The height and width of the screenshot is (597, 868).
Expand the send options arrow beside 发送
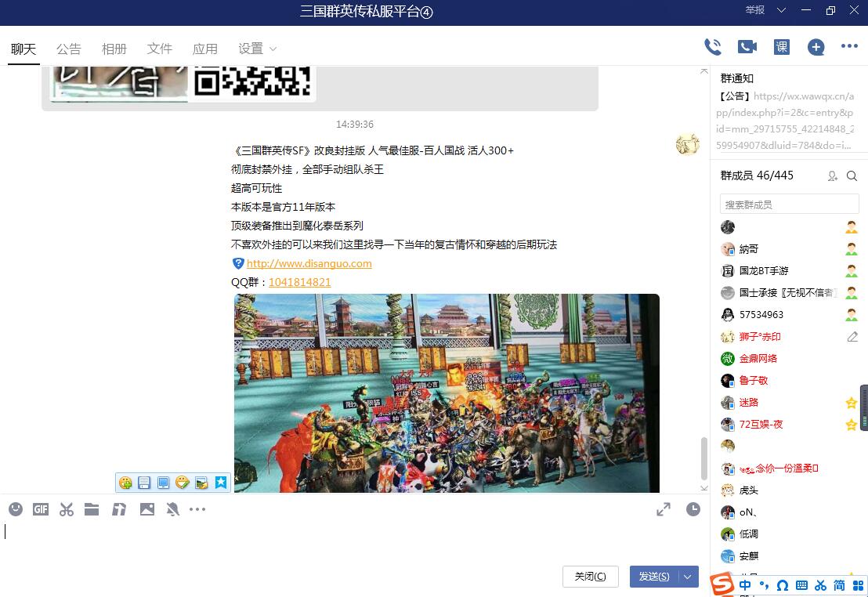688,577
